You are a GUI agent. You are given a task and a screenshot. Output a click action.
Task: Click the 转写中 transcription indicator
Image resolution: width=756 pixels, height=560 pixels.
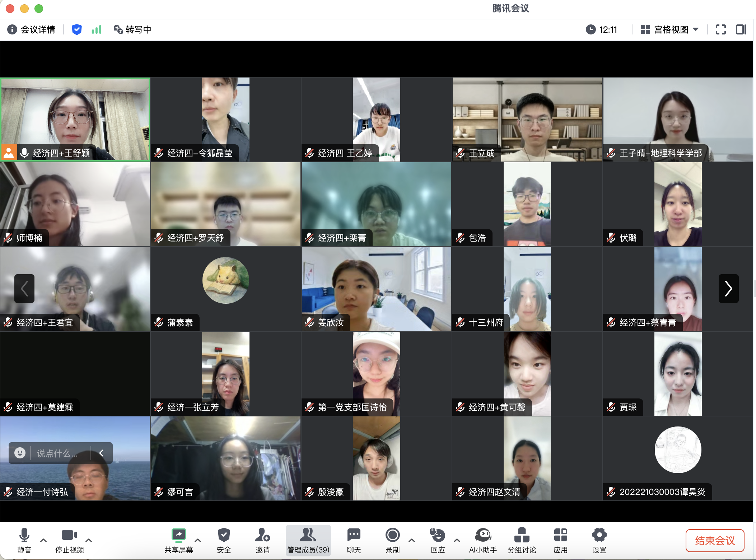(x=132, y=29)
